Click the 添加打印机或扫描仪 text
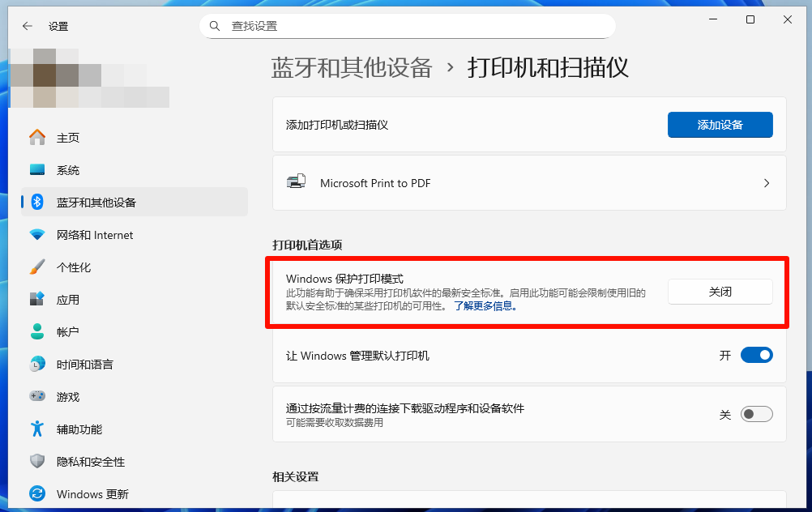 pos(337,125)
